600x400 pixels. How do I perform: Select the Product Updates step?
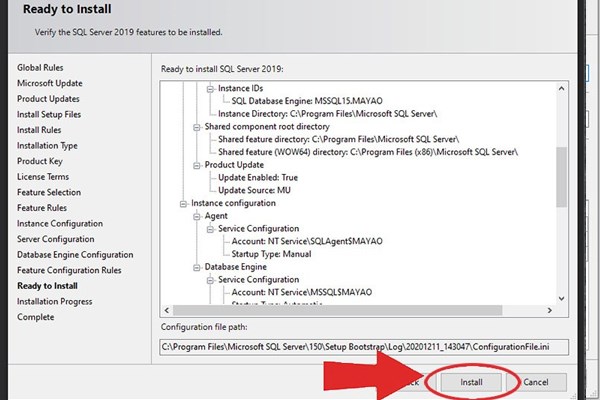(x=48, y=99)
